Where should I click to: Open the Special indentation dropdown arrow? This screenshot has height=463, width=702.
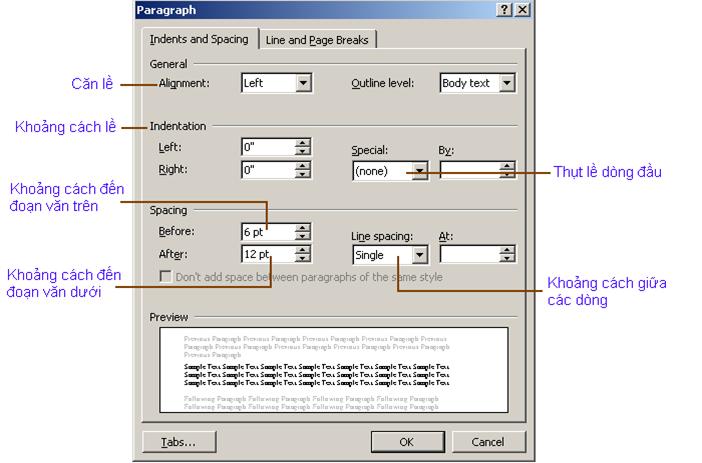pyautogui.click(x=419, y=171)
